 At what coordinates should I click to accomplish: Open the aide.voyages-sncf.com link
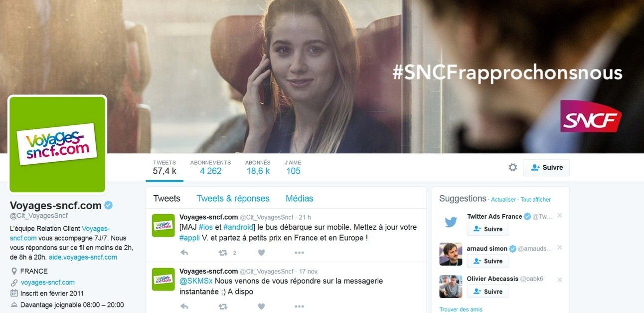click(83, 257)
